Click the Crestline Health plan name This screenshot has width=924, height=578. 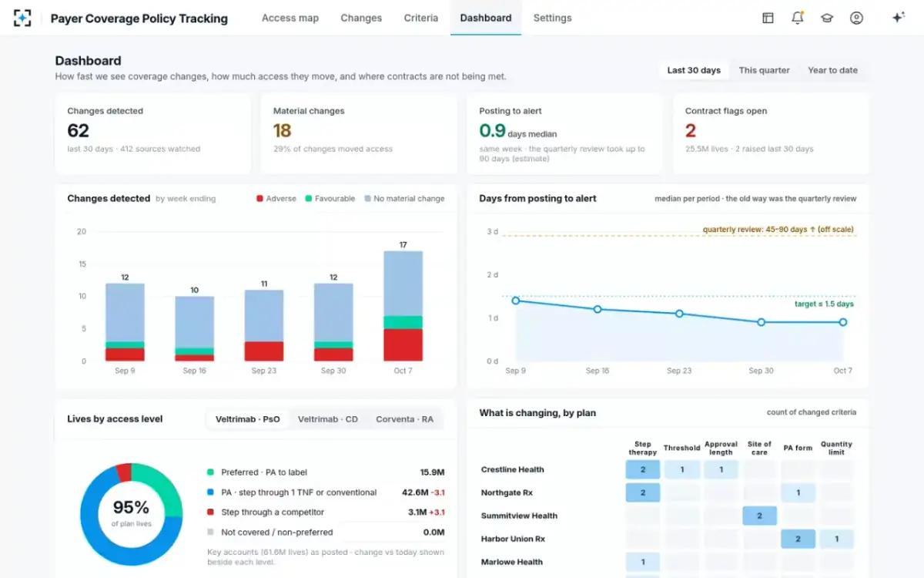pos(513,469)
